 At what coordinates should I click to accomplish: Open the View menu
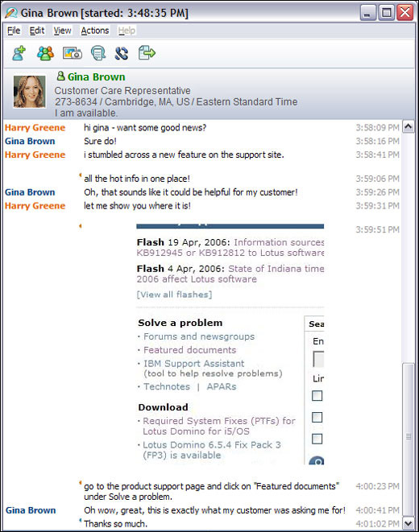point(63,31)
